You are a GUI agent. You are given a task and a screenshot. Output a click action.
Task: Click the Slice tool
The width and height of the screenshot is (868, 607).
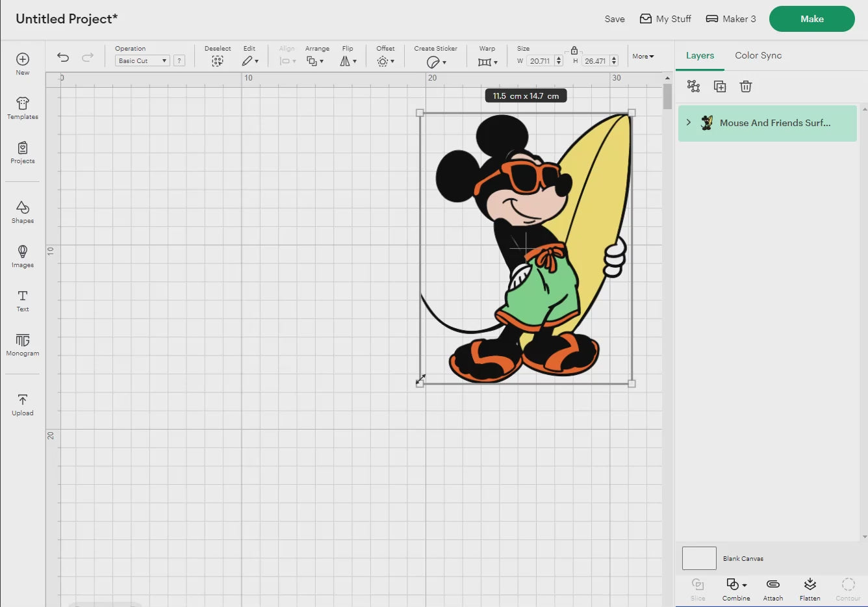(698, 589)
